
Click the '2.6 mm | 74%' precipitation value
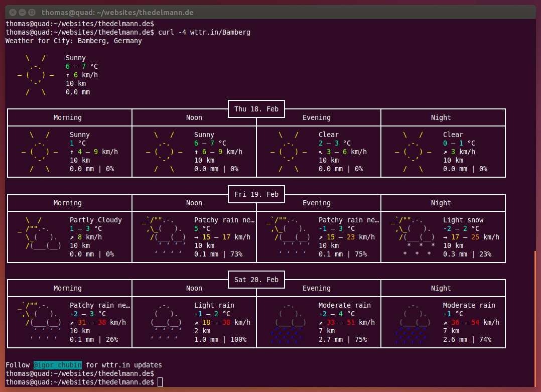click(468, 339)
